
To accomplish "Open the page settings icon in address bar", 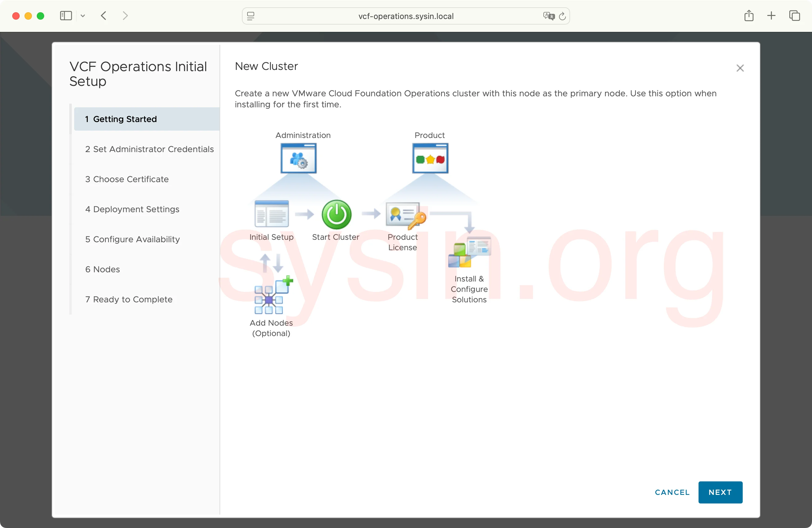I will 251,16.
